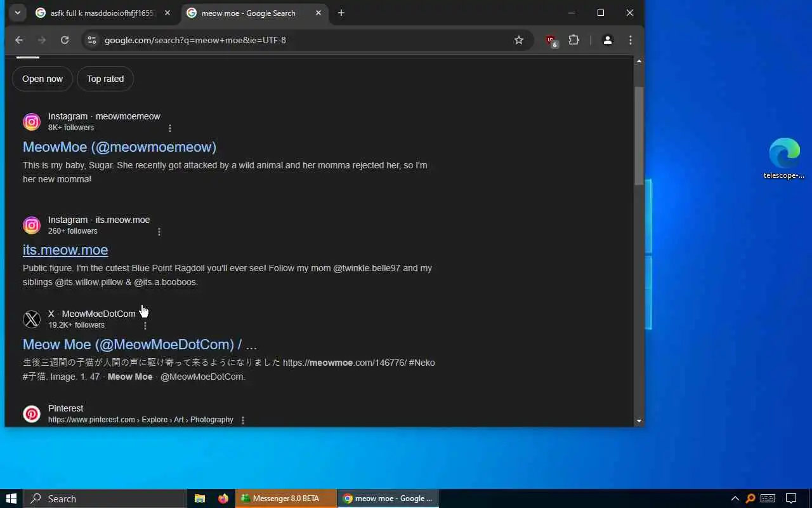Click the X logo for MeowMoeDotCom result
Screen dimensions: 812x508
click(x=32, y=319)
